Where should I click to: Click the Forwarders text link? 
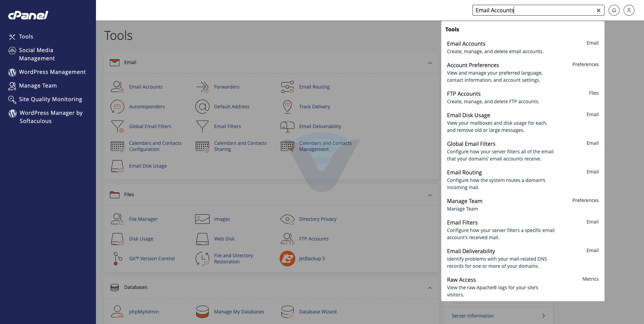coord(227,87)
